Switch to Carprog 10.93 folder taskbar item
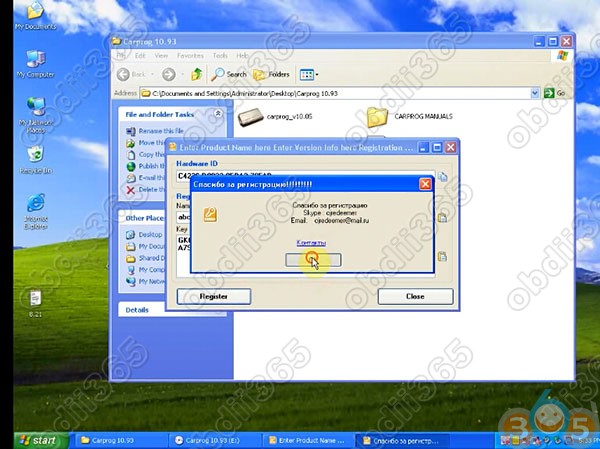600x449 pixels. click(121, 441)
